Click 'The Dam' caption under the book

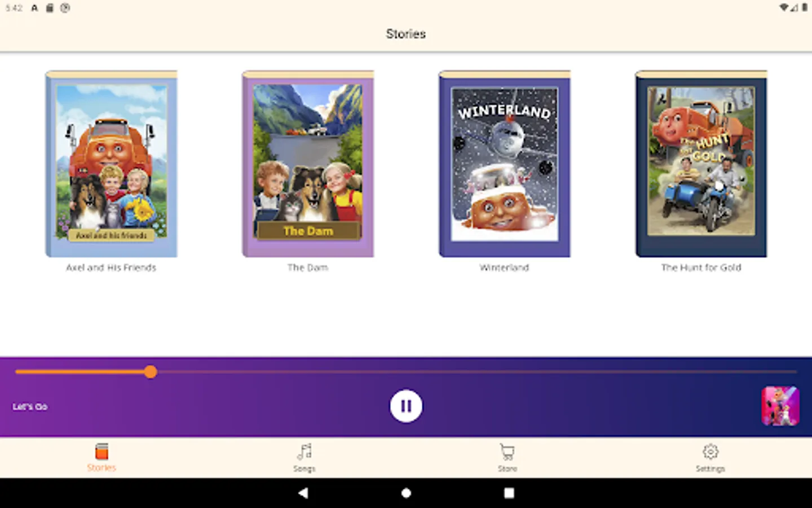[308, 268]
